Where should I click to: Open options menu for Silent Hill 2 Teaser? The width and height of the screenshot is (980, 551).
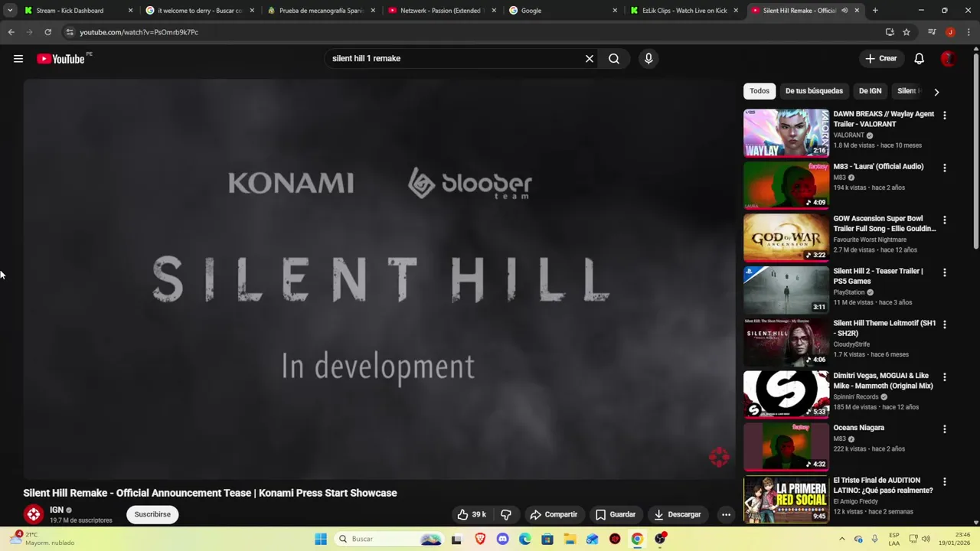click(945, 272)
